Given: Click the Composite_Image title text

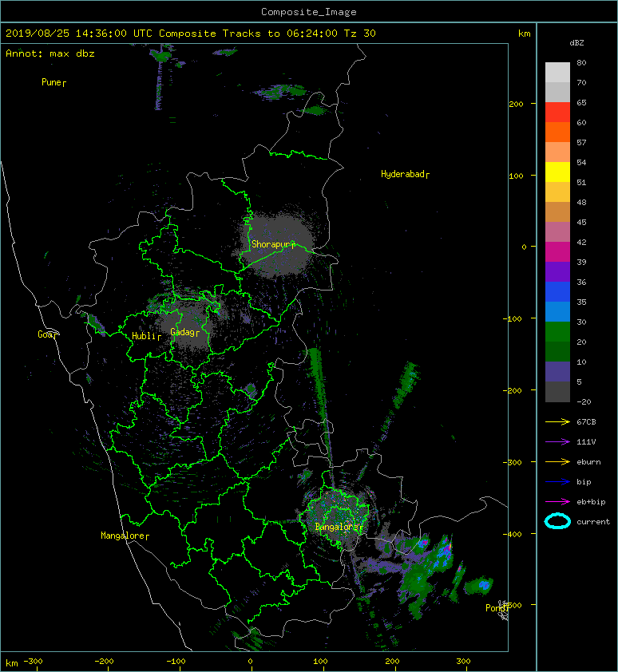Looking at the screenshot, I should tap(309, 12).
